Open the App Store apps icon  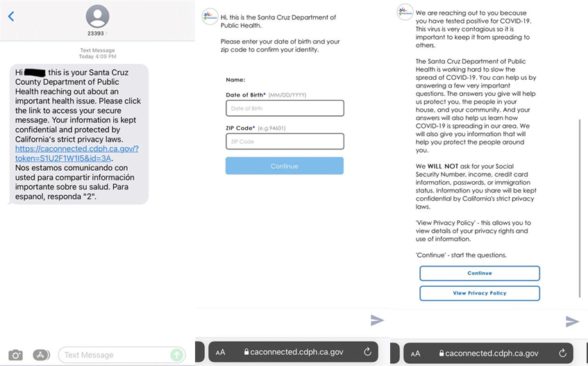[x=41, y=354]
